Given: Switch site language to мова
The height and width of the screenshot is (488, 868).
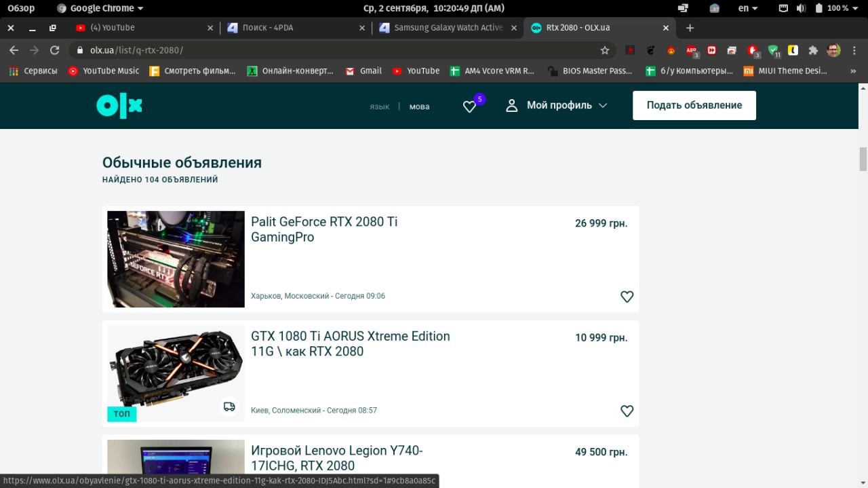Looking at the screenshot, I should (x=419, y=107).
